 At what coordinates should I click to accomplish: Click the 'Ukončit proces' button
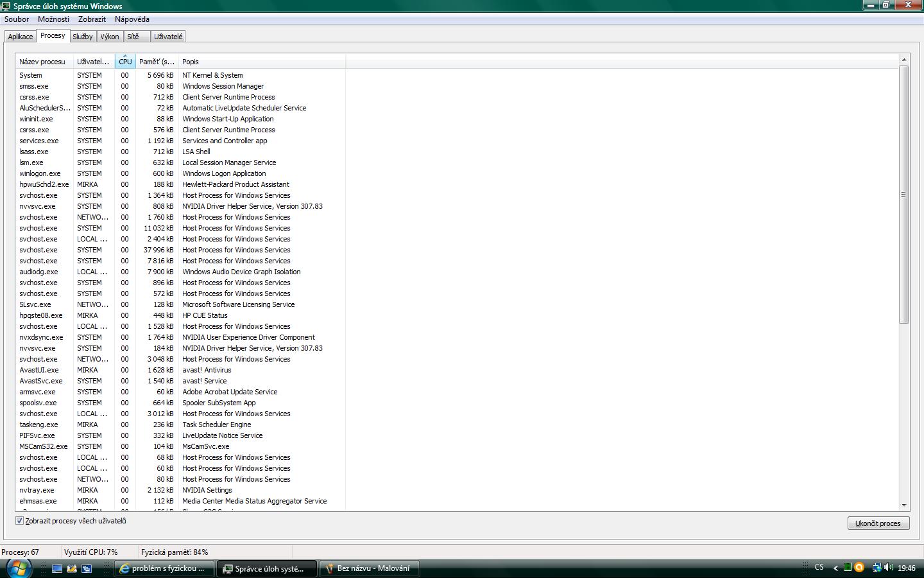878,523
